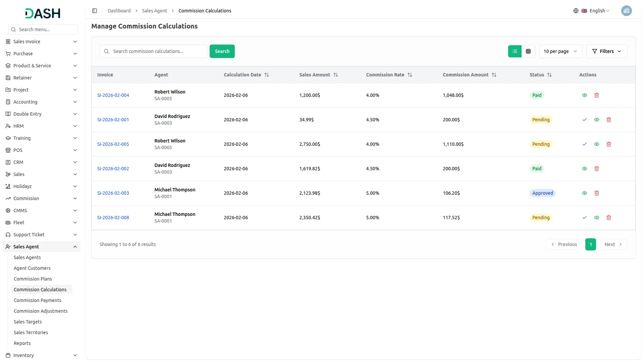Click the Pending status badge for SI-2026-02-008
644x362 pixels.
coord(541,218)
